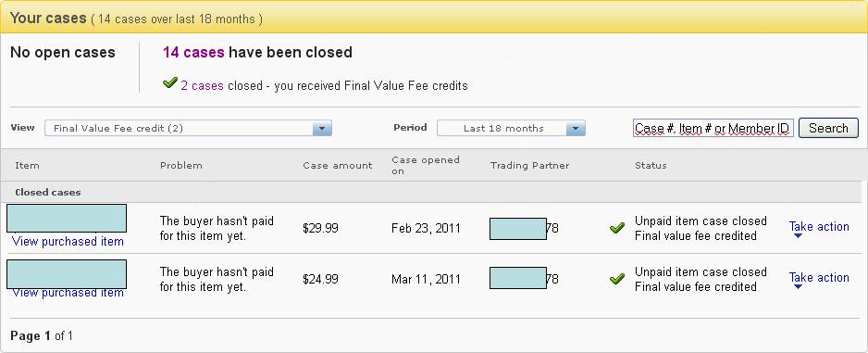The width and height of the screenshot is (868, 353).
Task: Click green checkmark in $24.99 case status
Action: [616, 279]
